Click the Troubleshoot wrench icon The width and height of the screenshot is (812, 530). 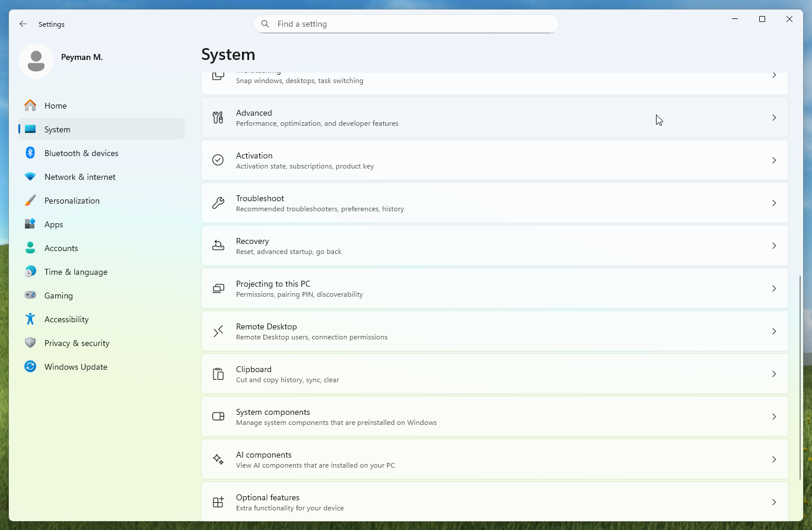coord(218,203)
